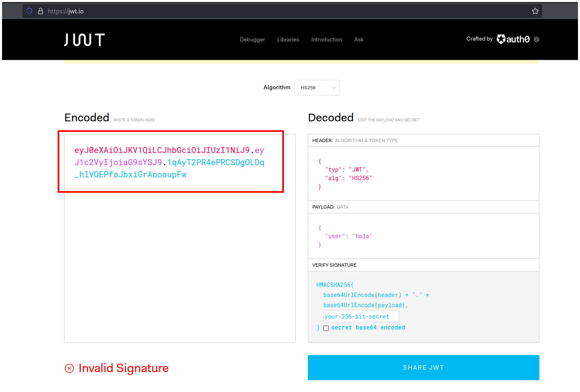
Task: Click the question mark help icon
Action: tap(537, 39)
